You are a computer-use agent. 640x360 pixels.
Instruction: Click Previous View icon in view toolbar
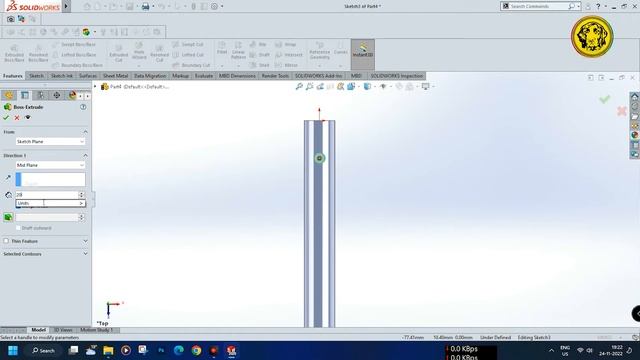pyautogui.click(x=320, y=87)
